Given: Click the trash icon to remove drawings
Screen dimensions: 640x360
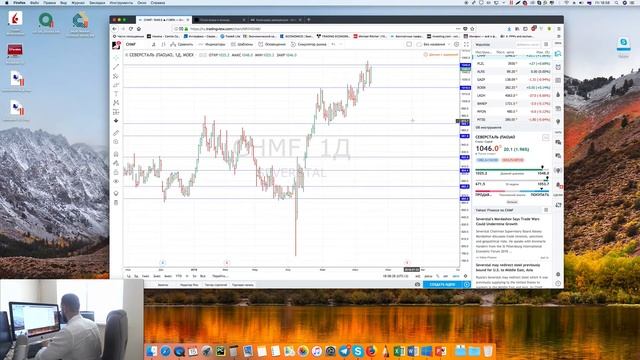Looking at the screenshot, I should [116, 203].
